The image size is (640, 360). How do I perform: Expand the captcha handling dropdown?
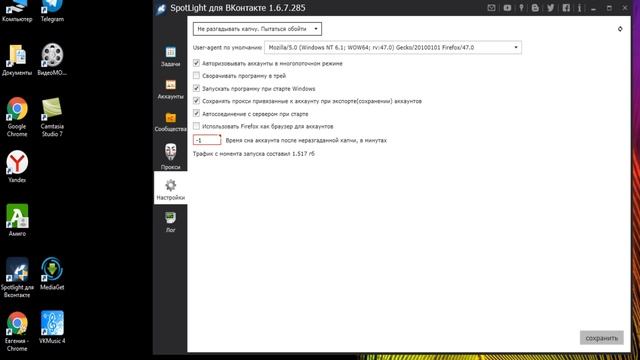pos(257,29)
